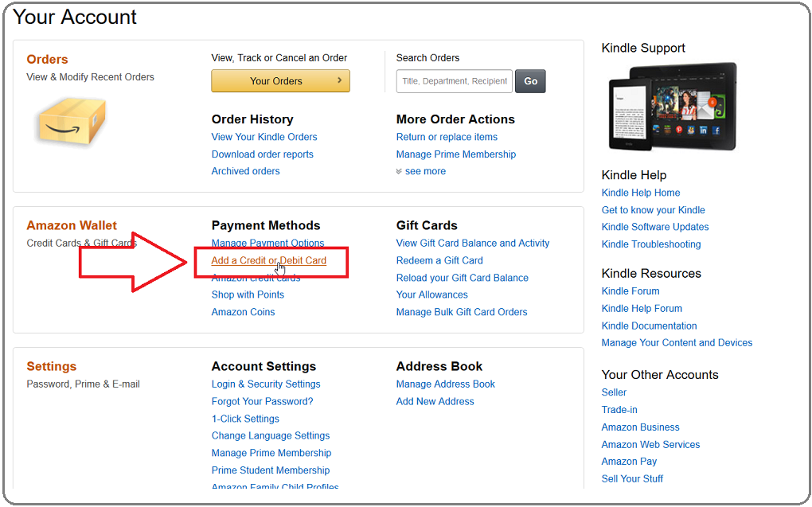Go to Return or replace items
Viewport: 812px width, 507px height.
[x=447, y=137]
